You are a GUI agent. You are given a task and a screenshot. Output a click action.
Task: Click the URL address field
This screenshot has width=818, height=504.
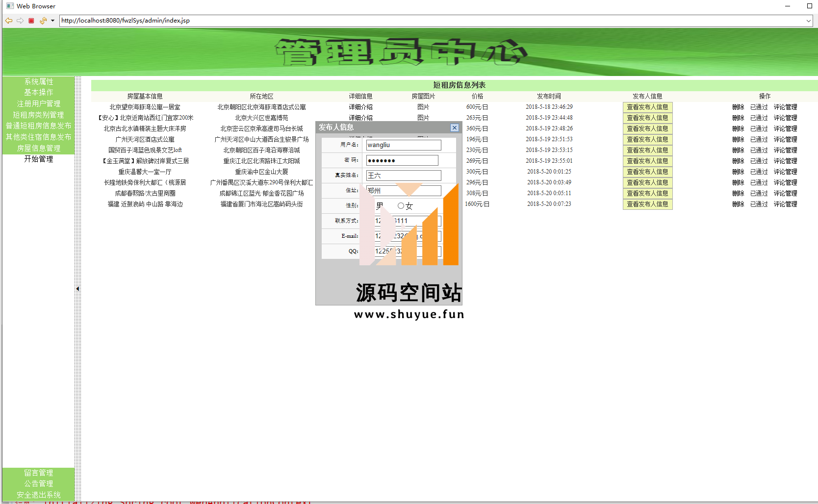pyautogui.click(x=432, y=21)
